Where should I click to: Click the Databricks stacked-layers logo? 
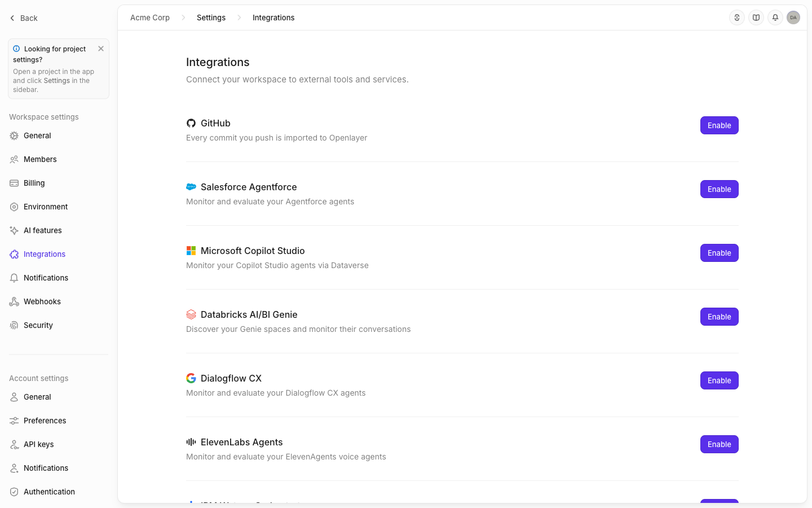coord(191,314)
